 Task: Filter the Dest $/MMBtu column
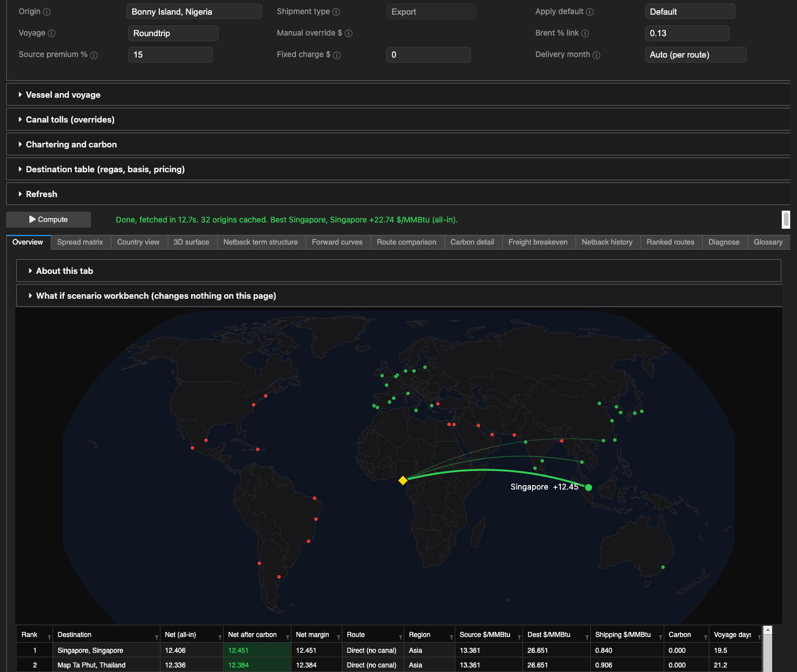pyautogui.click(x=587, y=638)
